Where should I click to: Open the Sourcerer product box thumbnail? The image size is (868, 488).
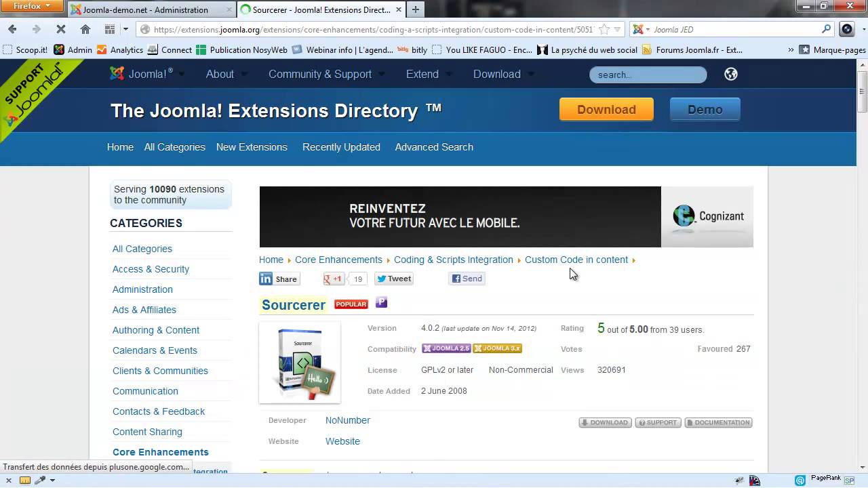pos(300,363)
